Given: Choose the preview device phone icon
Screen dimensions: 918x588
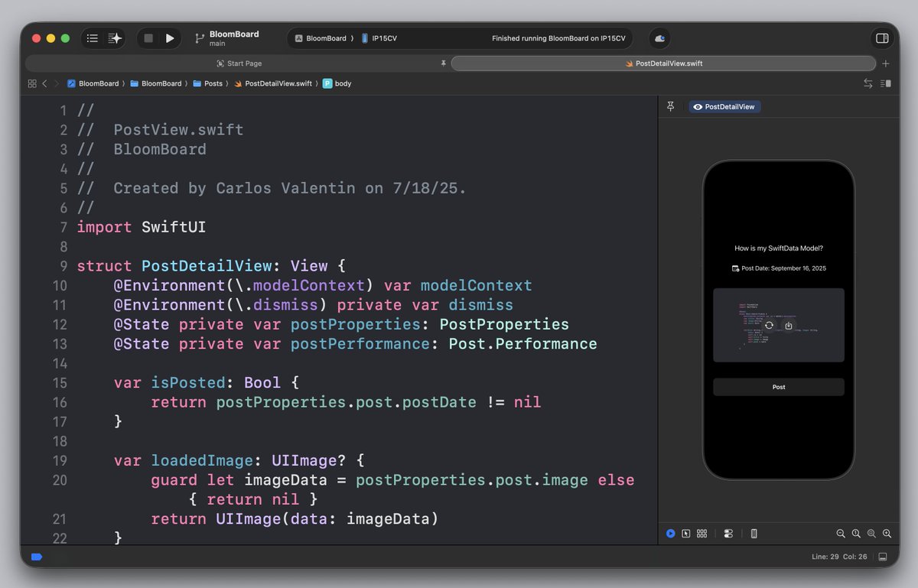Looking at the screenshot, I should click(x=754, y=534).
